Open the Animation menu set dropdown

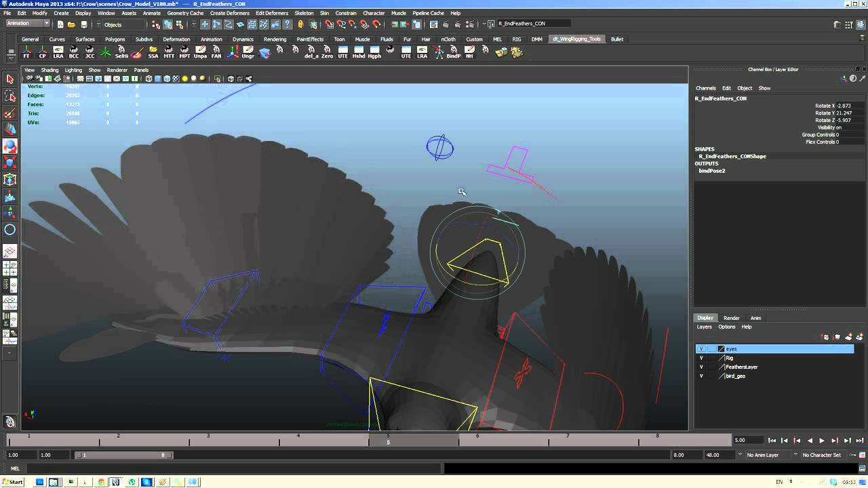[28, 24]
